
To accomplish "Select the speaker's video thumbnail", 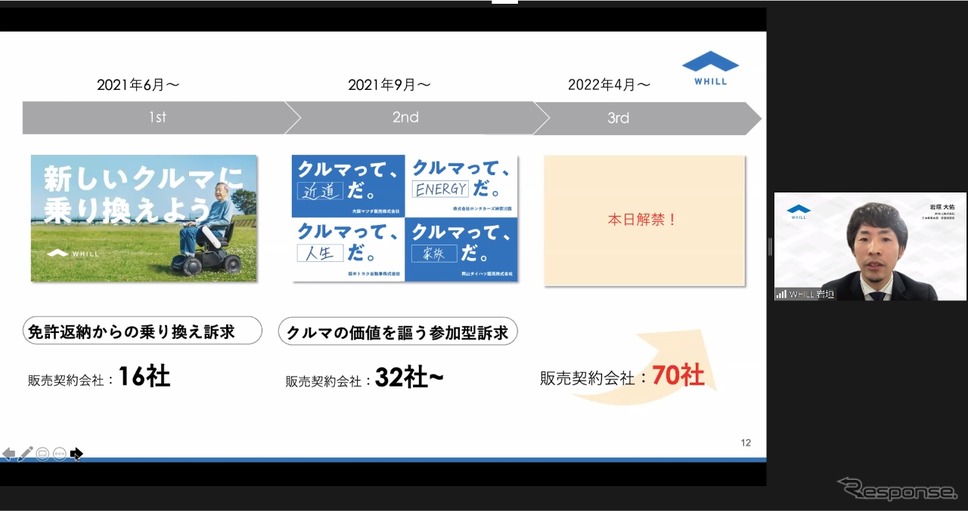I will coord(870,246).
